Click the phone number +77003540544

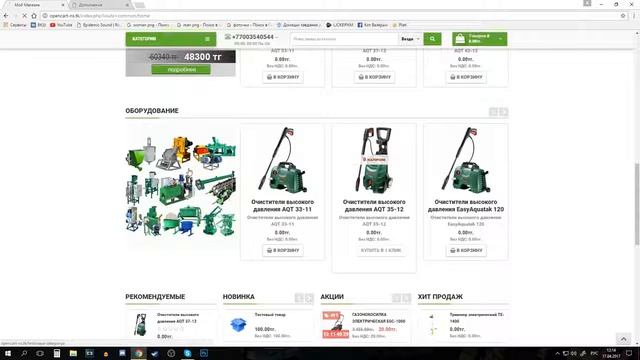tap(253, 37)
